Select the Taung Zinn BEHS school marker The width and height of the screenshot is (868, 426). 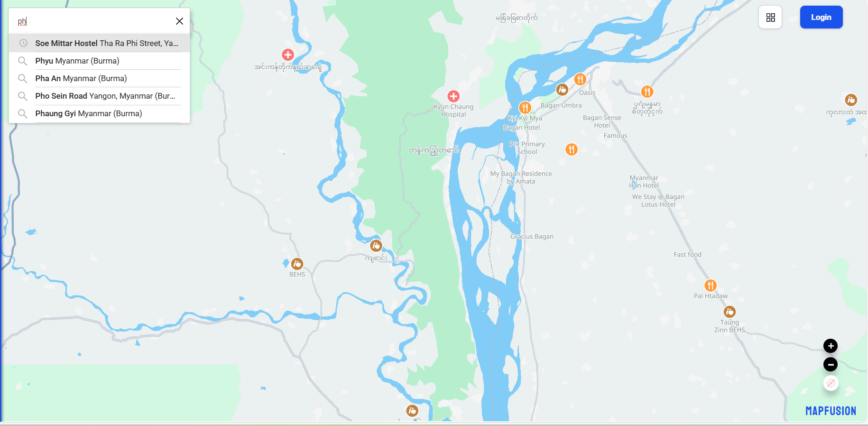point(729,312)
